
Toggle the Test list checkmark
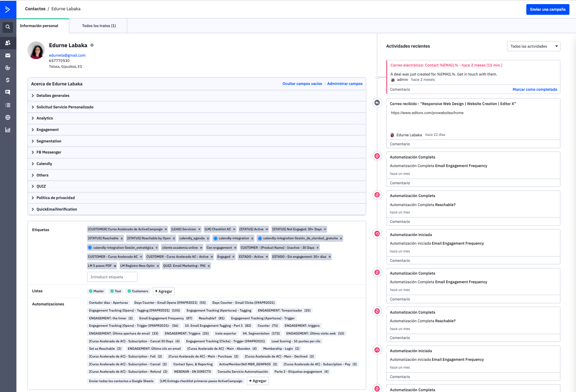tap(112, 291)
